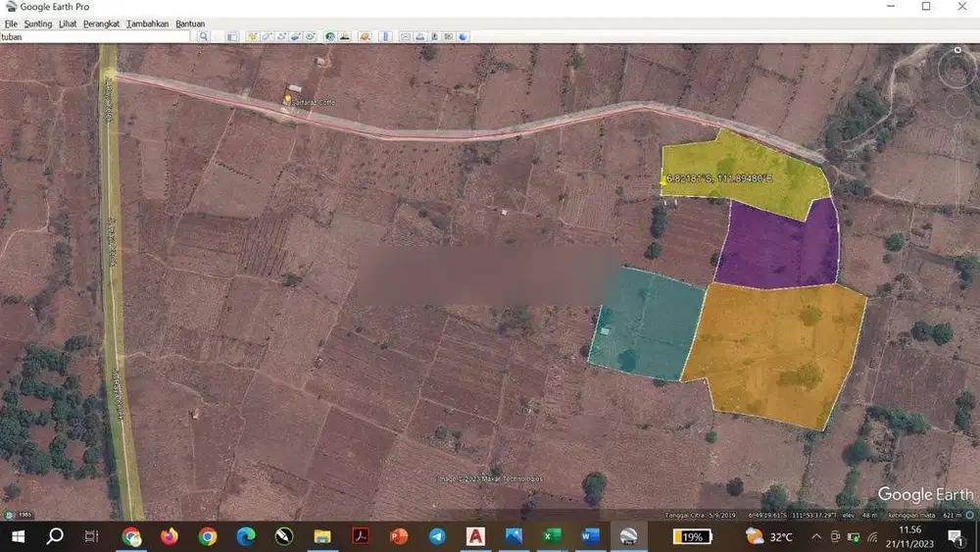Open the File menu
The width and height of the screenshot is (980, 552).
(x=11, y=24)
